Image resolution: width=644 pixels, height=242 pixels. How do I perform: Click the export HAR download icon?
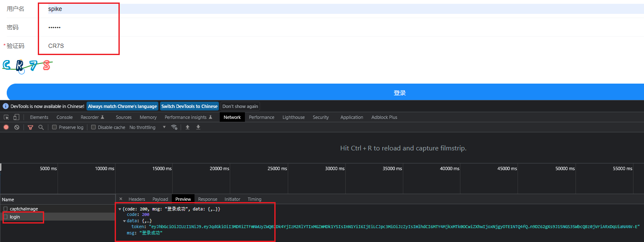tap(198, 127)
